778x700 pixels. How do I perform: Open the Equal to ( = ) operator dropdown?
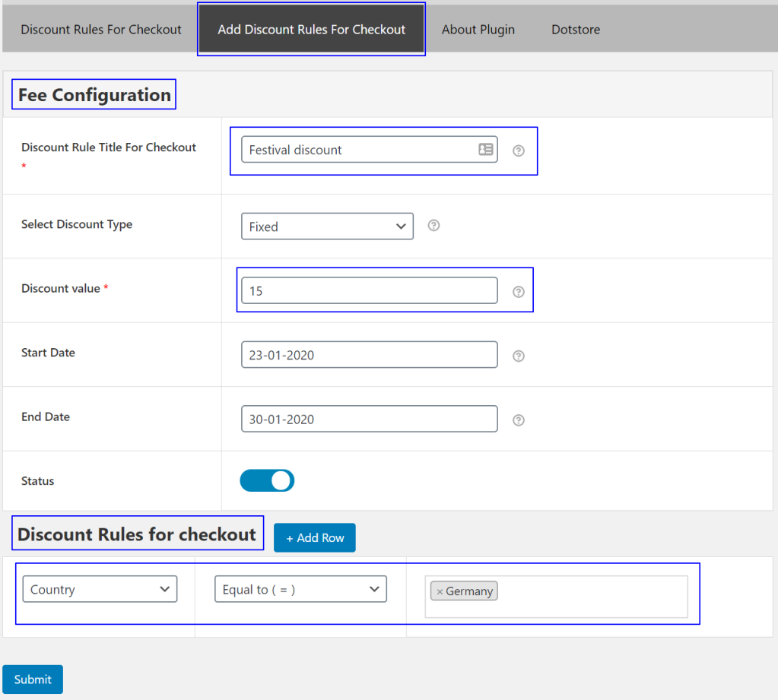pyautogui.click(x=300, y=589)
